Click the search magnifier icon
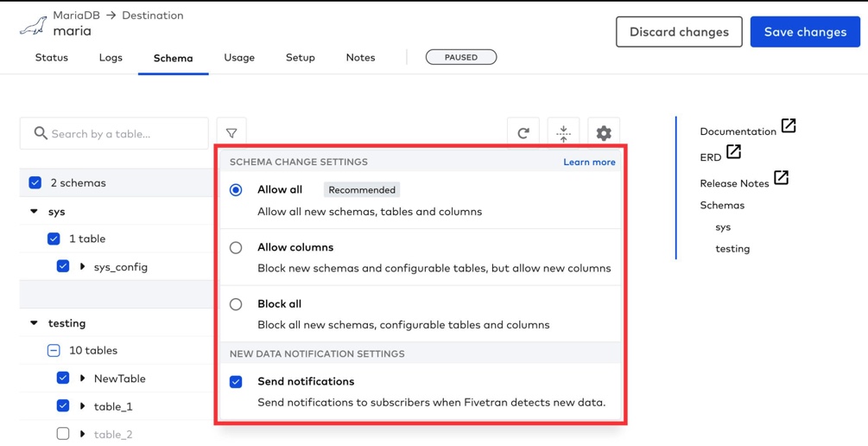The image size is (868, 446). tap(41, 133)
